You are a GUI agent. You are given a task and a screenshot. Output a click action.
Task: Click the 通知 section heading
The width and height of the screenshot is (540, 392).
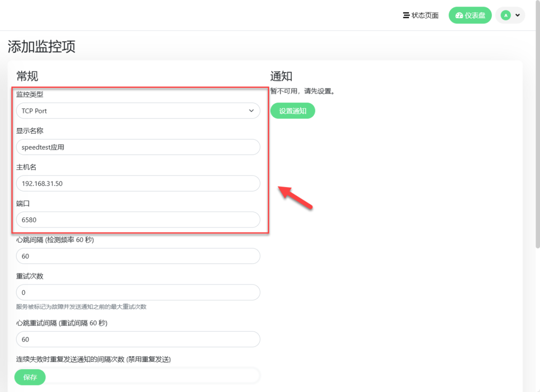pos(281,76)
